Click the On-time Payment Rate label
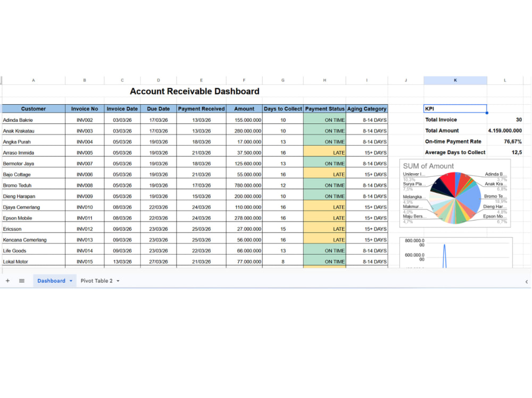The width and height of the screenshot is (532, 398). pos(453,141)
